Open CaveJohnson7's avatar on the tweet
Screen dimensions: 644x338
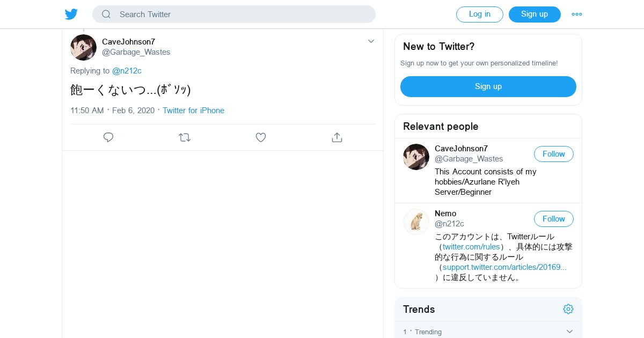pos(84,47)
